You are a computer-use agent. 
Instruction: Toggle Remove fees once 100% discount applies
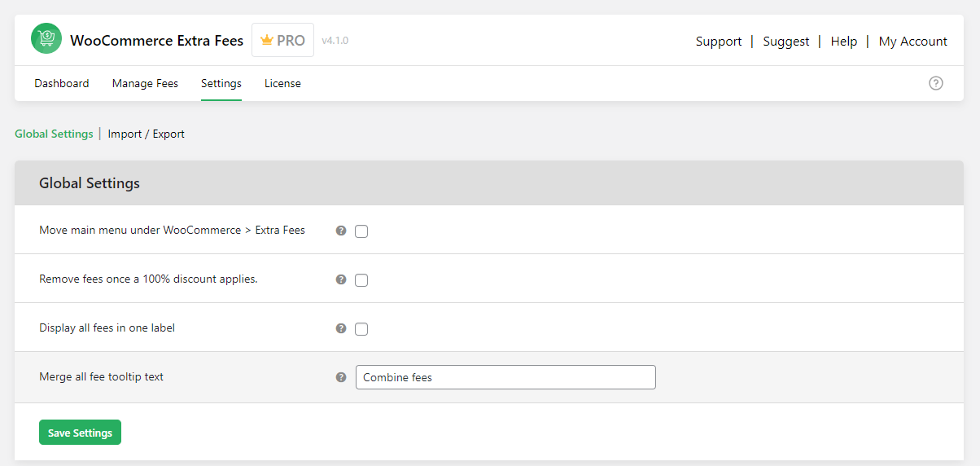361,280
